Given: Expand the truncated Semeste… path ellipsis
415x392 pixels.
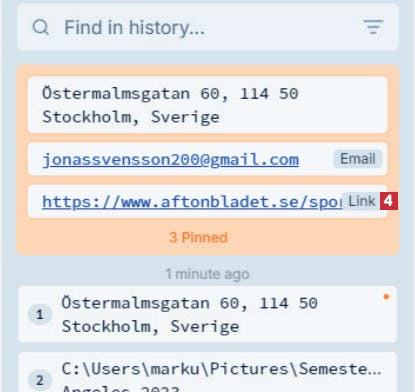Looking at the screenshot, I should 375,369.
